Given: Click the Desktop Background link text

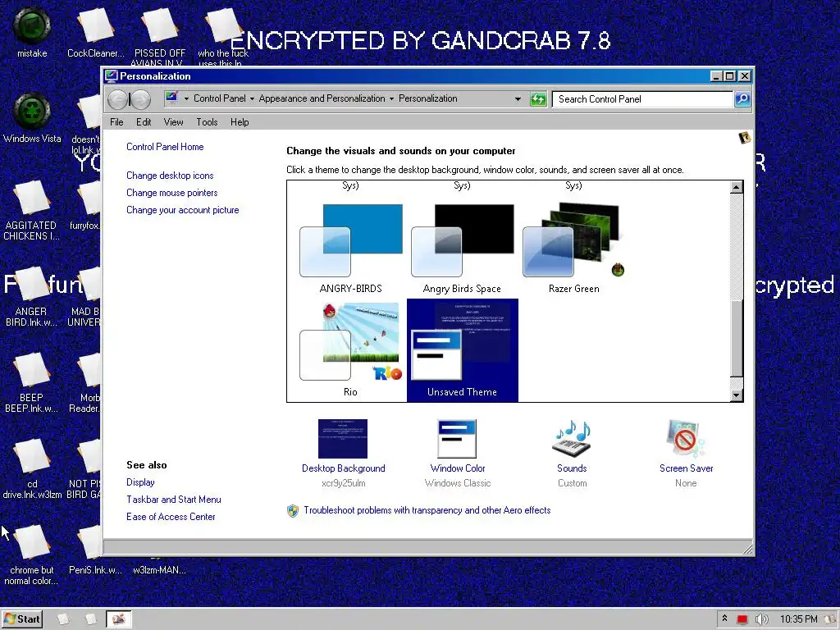Looking at the screenshot, I should pos(344,468).
